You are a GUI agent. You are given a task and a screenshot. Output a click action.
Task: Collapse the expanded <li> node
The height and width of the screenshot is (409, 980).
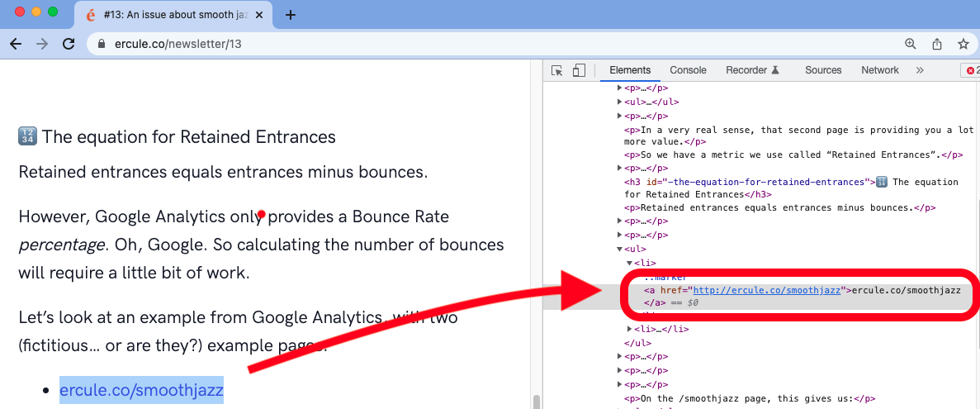pyautogui.click(x=629, y=264)
